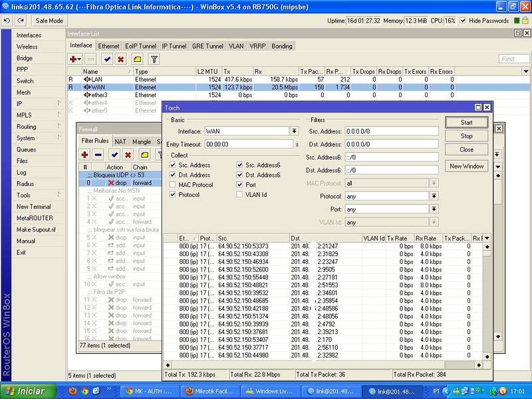
Task: Click the New Window button in Torch
Action: coord(466,166)
